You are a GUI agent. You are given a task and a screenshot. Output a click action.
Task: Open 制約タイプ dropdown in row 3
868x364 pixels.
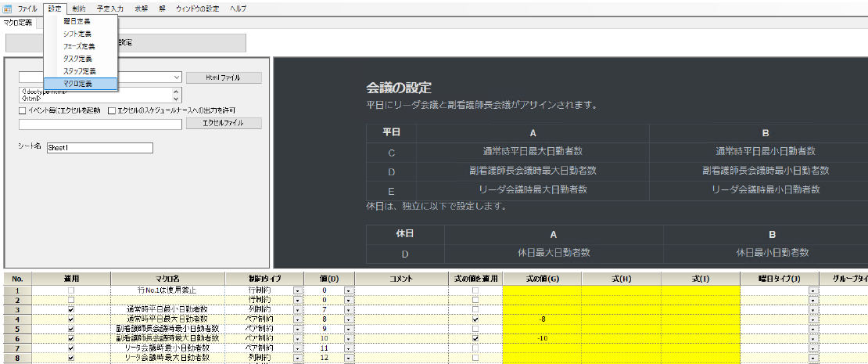[x=296, y=310]
